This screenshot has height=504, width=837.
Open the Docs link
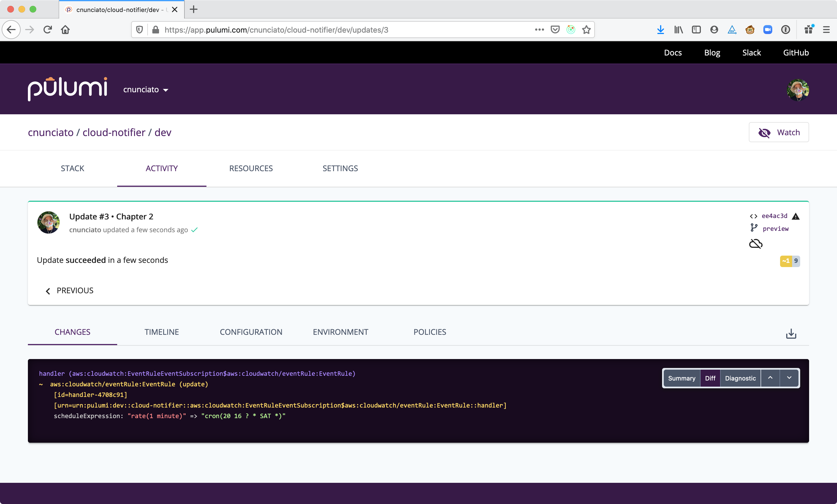coord(673,53)
